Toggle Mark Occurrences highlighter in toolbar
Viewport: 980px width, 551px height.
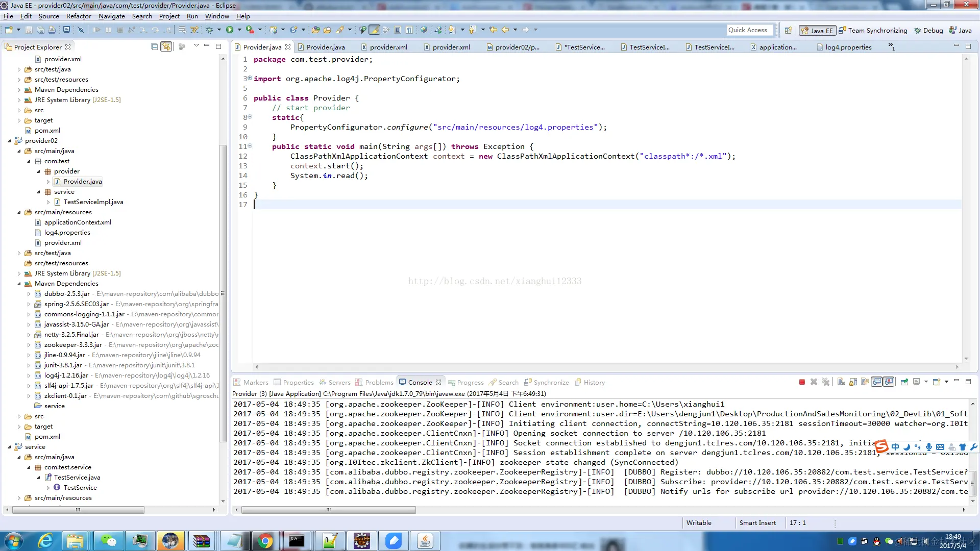coord(374,30)
